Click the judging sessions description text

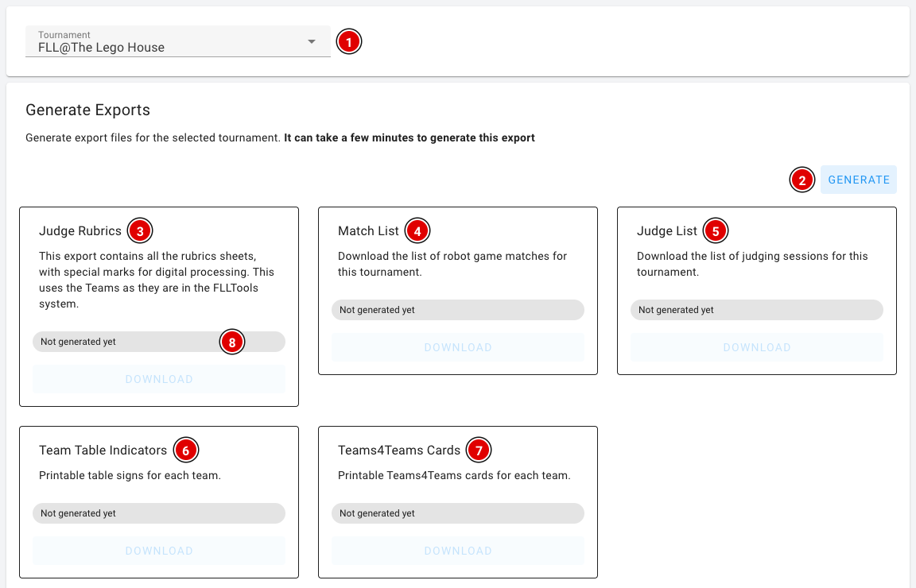pyautogui.click(x=752, y=264)
